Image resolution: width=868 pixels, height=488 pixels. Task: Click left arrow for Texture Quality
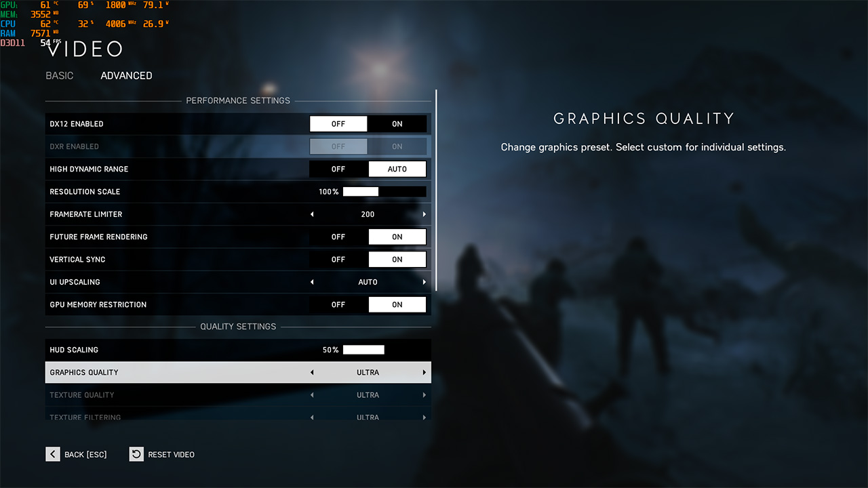tap(312, 395)
